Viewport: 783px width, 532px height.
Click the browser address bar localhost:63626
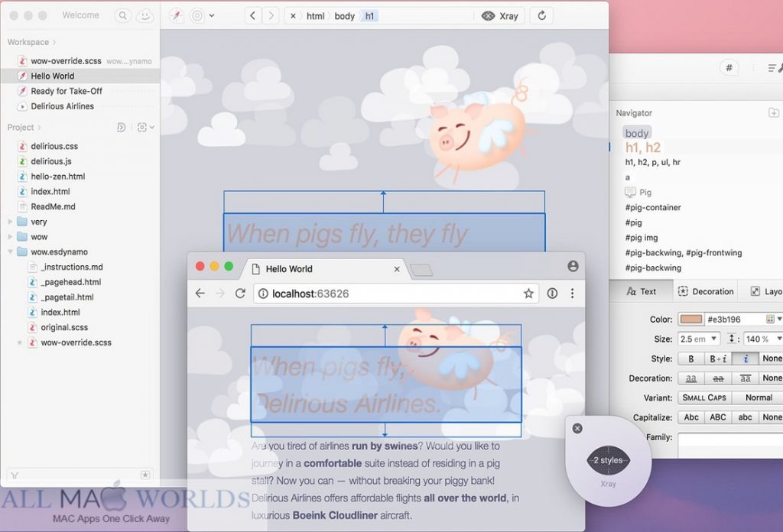395,294
